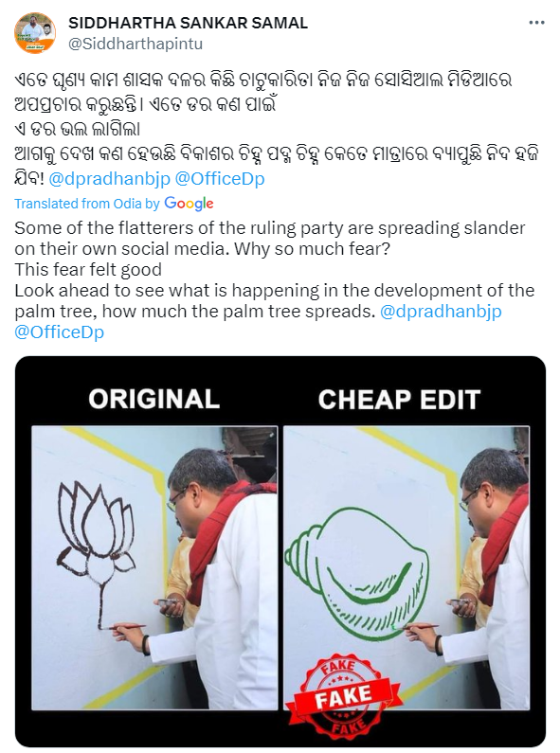
Task: Open the display name SIDDHARTHA SANKAR SAMAL
Action: coord(189,23)
